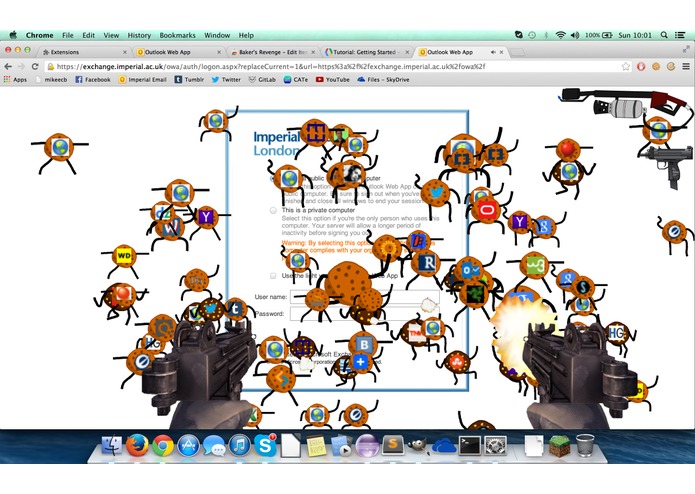
Task: Open Messages from the dock
Action: [214, 446]
